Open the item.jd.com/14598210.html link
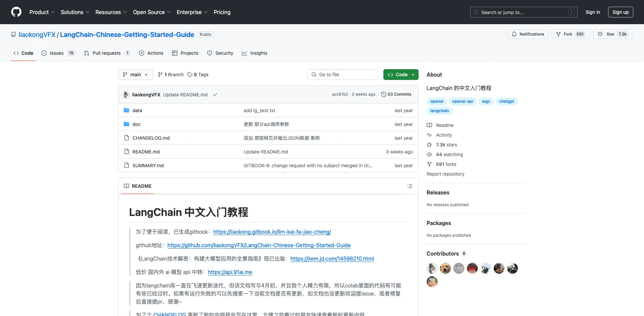This screenshot has height=316, width=644. [332, 259]
